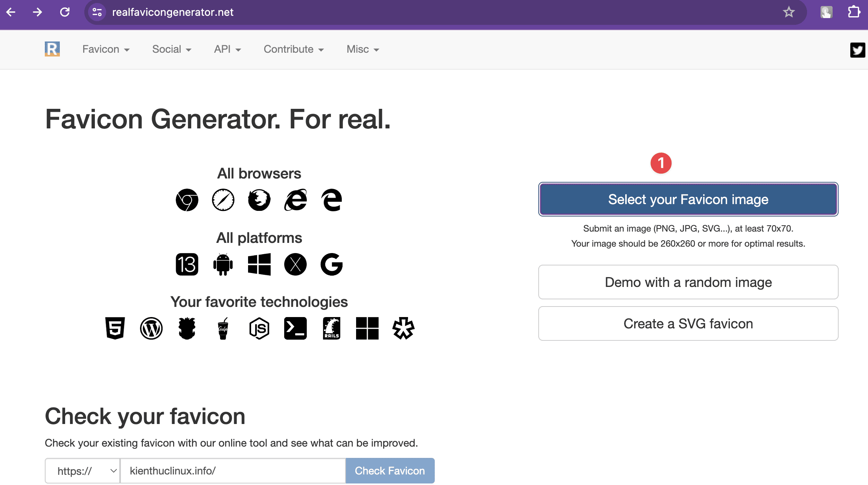
Task: Reload the page
Action: (65, 12)
